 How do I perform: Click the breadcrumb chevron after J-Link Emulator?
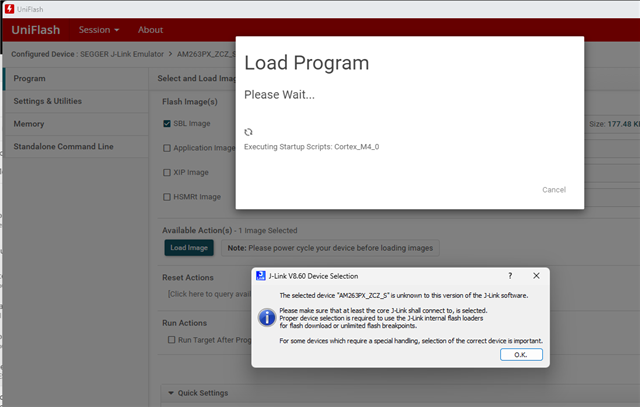point(170,54)
